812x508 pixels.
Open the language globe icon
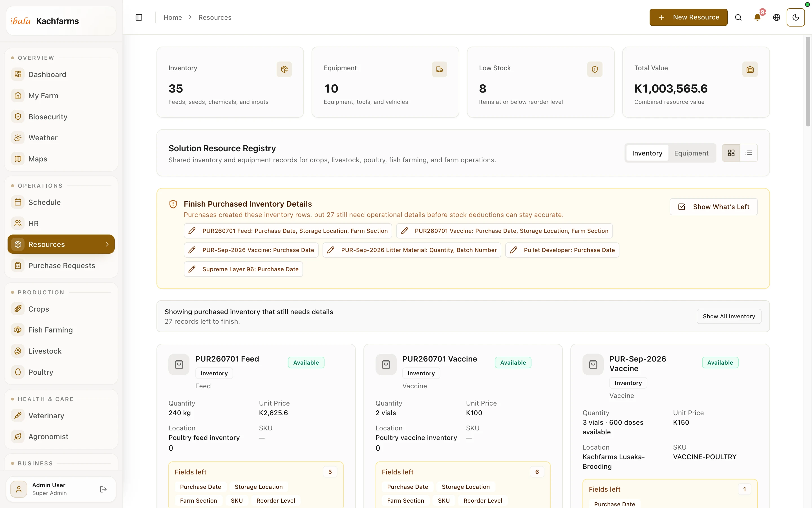776,17
